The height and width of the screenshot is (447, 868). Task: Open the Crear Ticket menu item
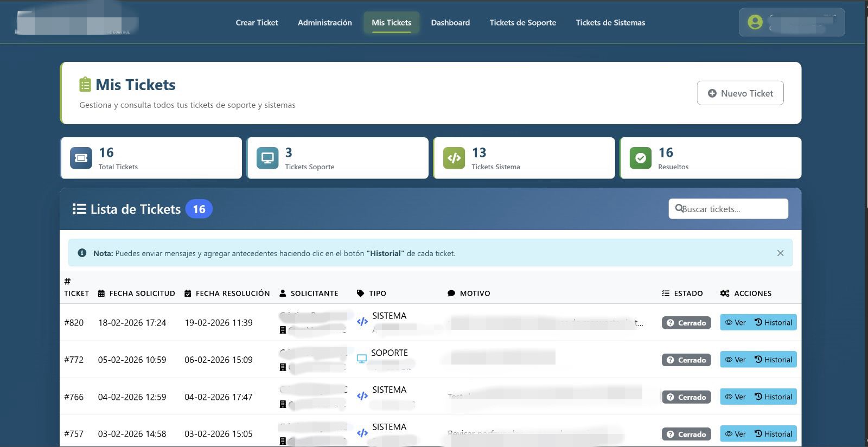[257, 23]
